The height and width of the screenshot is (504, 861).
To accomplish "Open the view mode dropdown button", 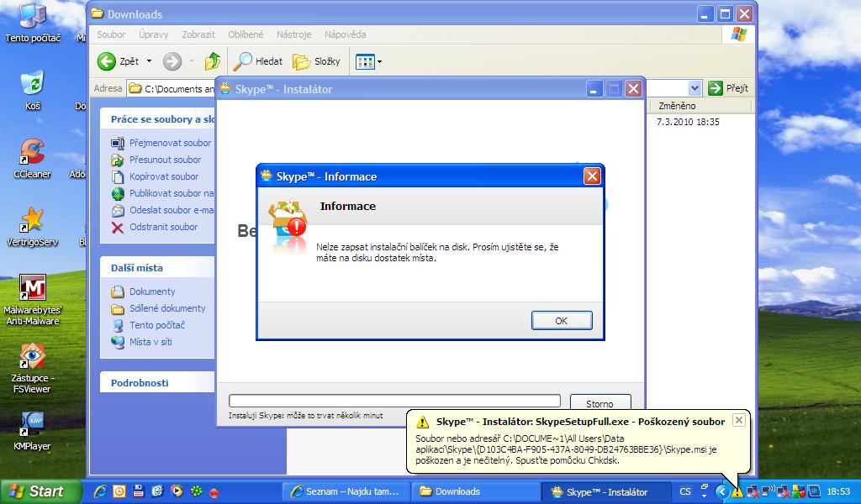I will 368,61.
